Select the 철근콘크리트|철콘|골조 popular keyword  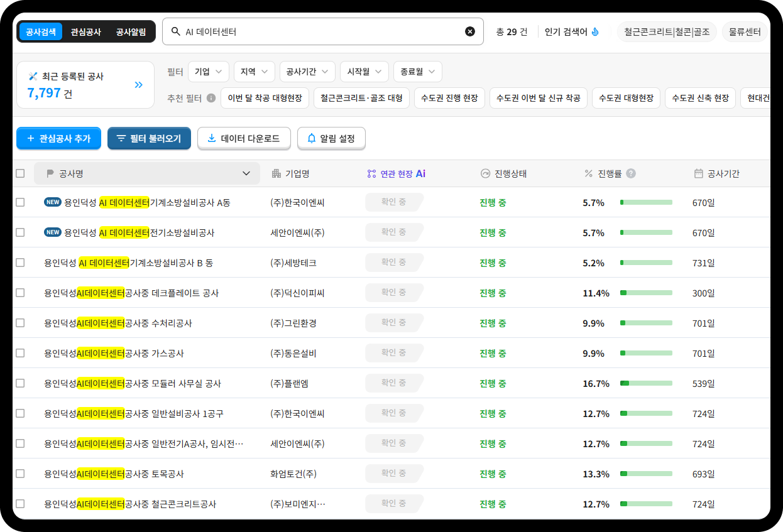pyautogui.click(x=667, y=31)
